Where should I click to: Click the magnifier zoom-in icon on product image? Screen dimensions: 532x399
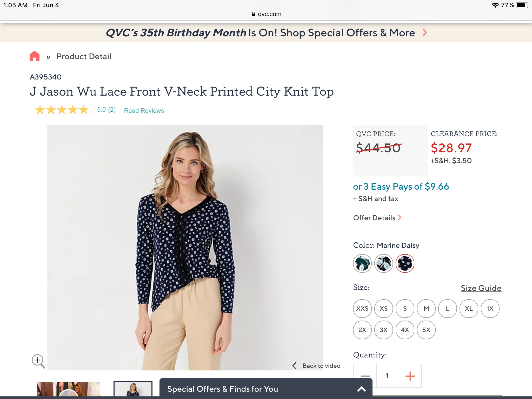click(38, 361)
